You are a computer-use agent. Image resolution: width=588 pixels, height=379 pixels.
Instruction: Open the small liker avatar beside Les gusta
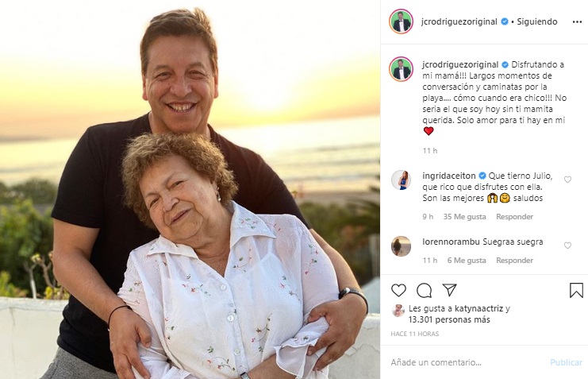(x=398, y=310)
